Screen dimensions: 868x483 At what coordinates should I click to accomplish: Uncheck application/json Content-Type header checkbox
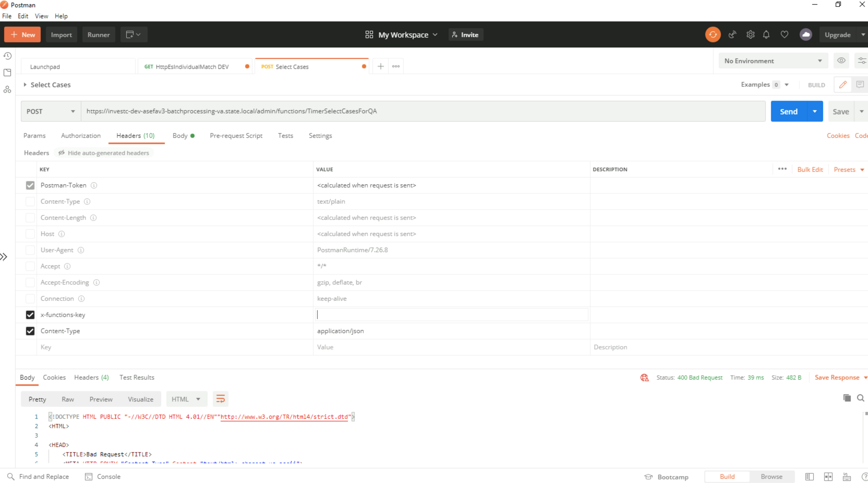coord(30,331)
